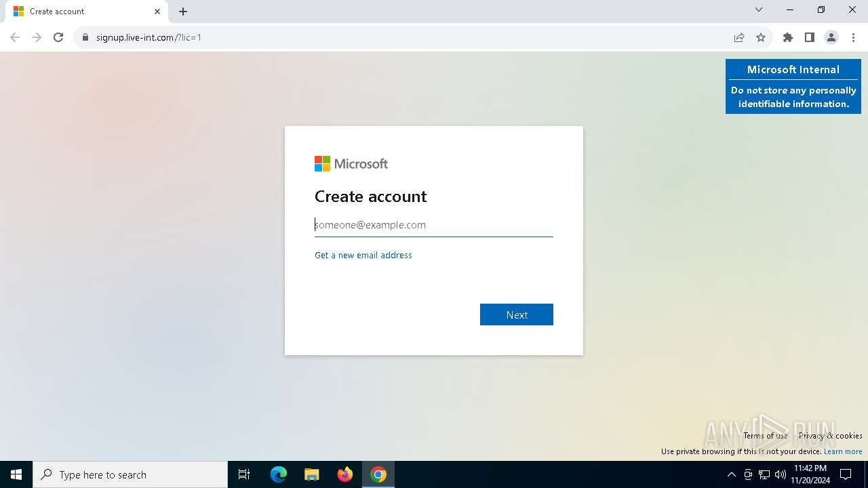Minimize the Chrome window
The image size is (868, 488).
tap(790, 10)
